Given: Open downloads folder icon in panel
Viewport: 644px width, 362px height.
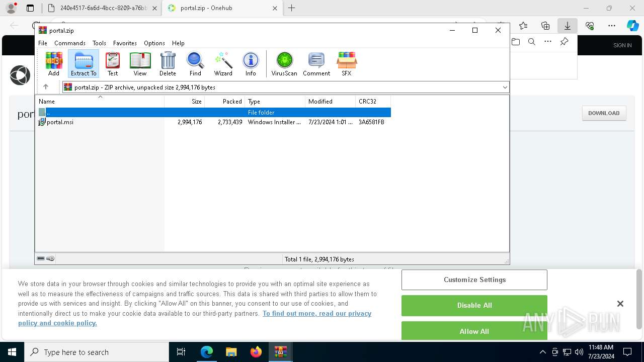Looking at the screenshot, I should pos(516,42).
